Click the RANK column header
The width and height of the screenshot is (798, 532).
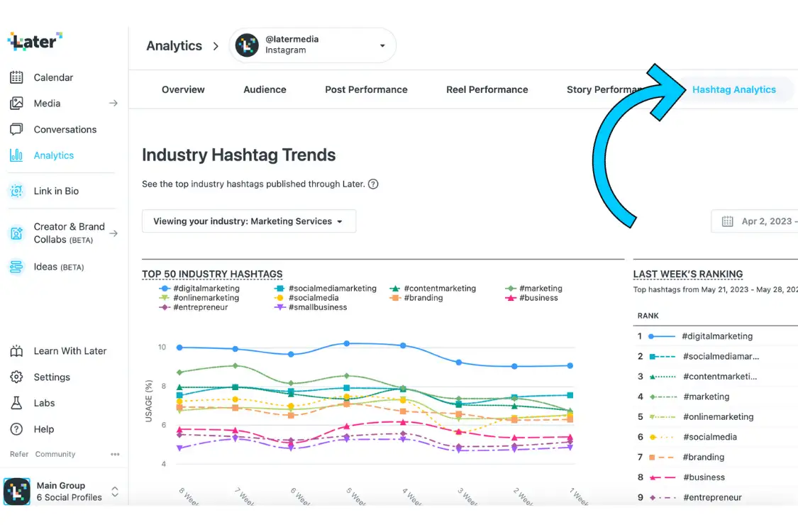[x=648, y=316]
